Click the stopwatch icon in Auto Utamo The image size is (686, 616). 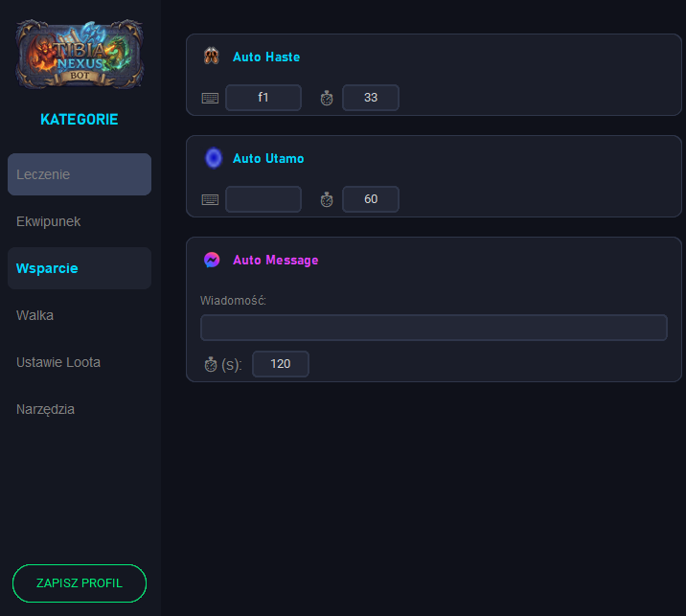tap(327, 199)
